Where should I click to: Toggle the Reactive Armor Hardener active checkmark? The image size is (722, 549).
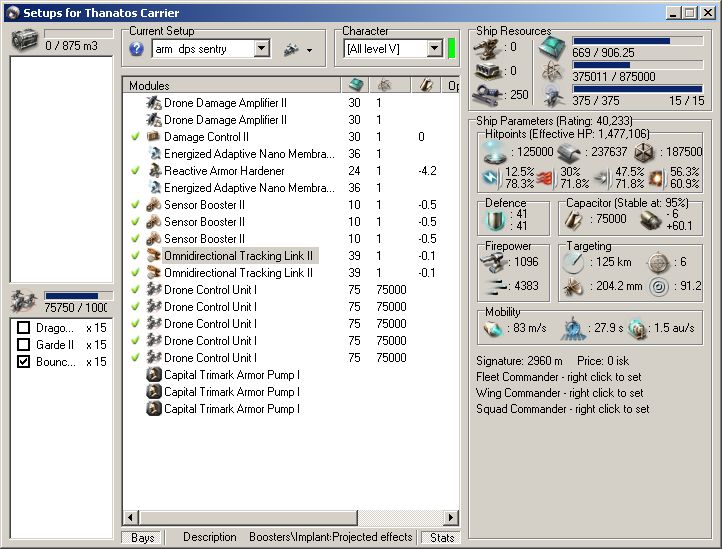[x=135, y=170]
